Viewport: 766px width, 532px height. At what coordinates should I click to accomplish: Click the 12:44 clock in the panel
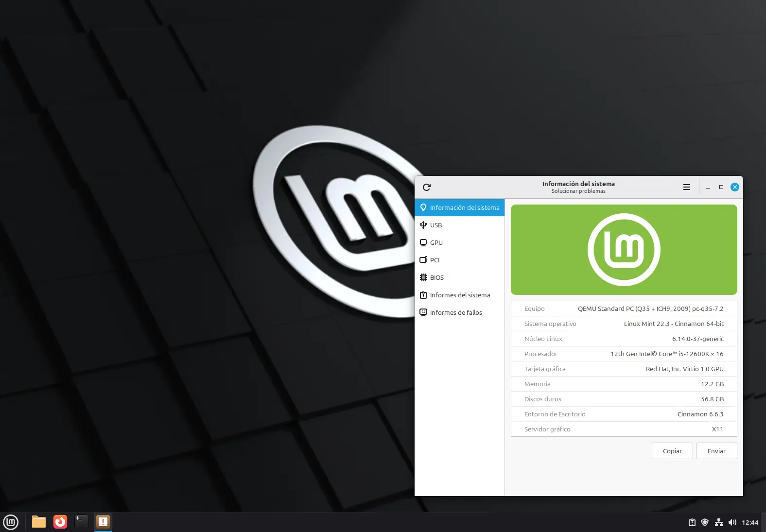[x=750, y=523]
